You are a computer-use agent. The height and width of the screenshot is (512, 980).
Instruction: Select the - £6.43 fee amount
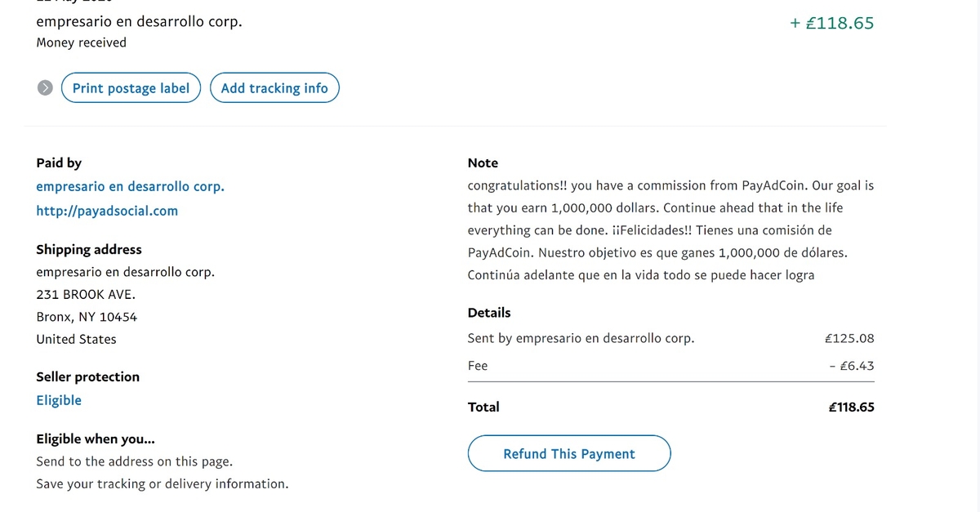(851, 366)
